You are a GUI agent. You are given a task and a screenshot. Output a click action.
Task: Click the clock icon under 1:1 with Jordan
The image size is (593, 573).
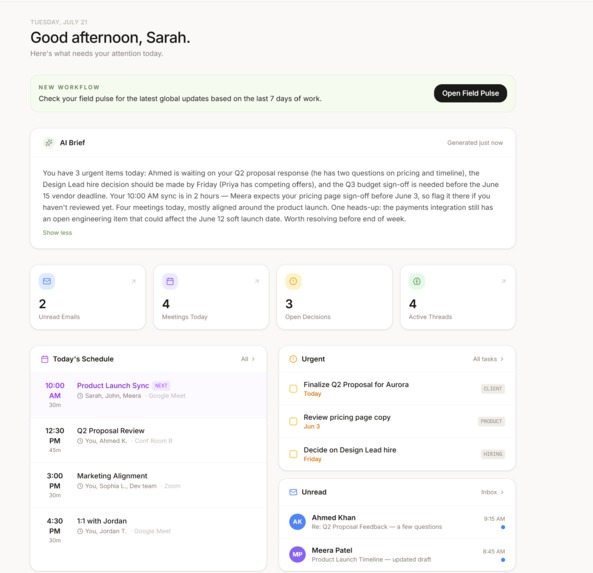[80, 531]
